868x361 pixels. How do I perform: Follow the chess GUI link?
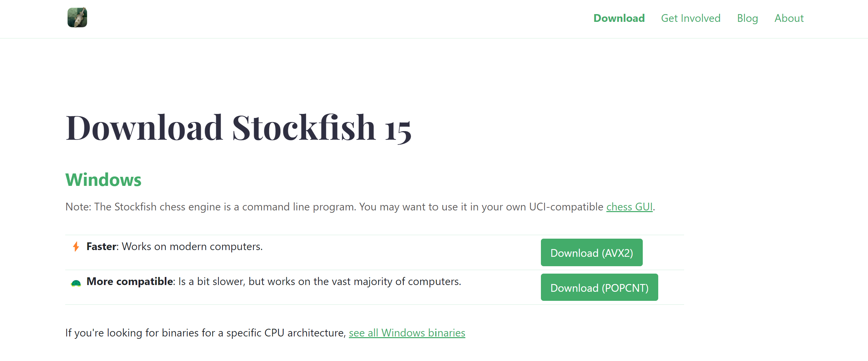[x=629, y=207]
